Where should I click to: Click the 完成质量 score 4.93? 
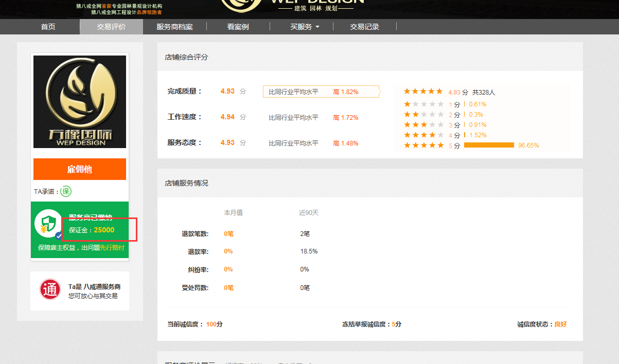(227, 91)
